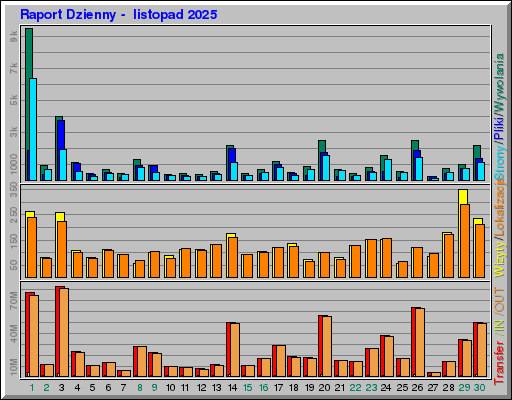
Task: Select the day 2 label on the x-axis
Action: [46, 388]
